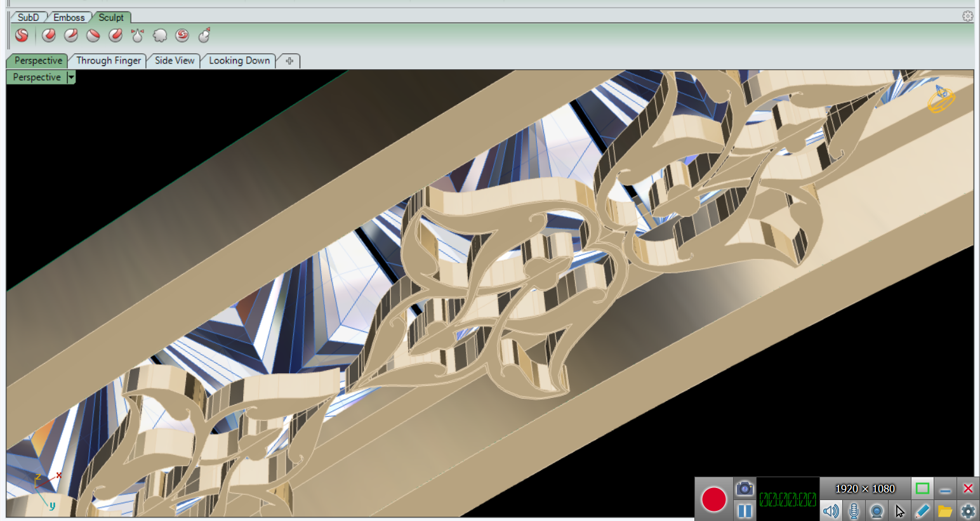Click the last sculpt tool with red arrow
This screenshot has width=980, height=521.
coord(204,36)
